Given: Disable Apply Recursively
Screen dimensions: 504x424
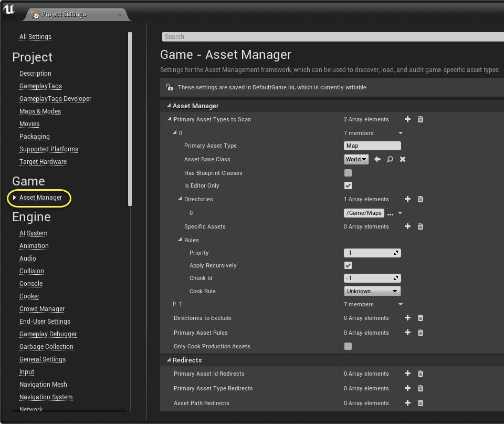Looking at the screenshot, I should click(348, 265).
